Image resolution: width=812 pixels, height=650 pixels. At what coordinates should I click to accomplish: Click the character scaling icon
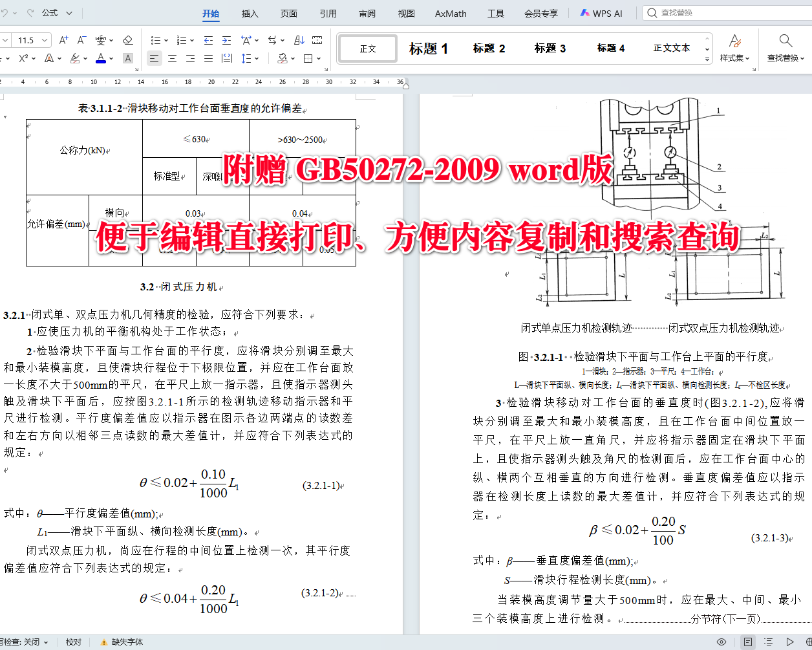click(246, 40)
